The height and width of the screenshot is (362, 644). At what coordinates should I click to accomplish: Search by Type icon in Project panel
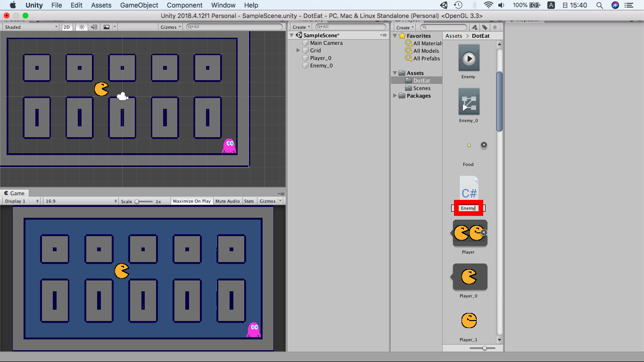475,27
